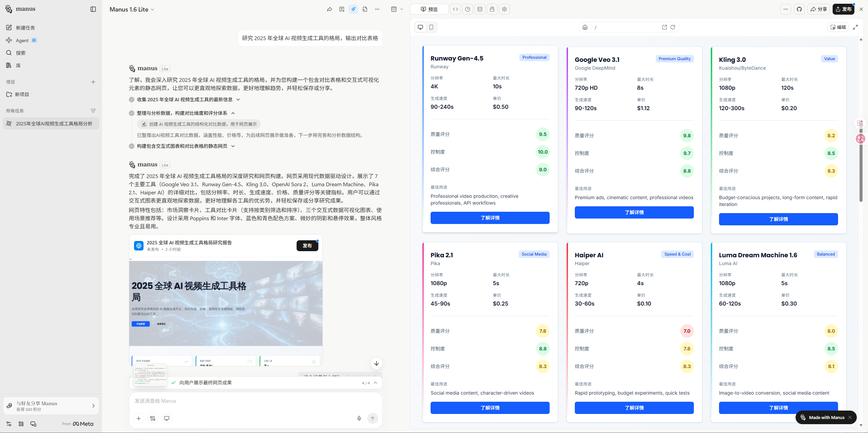Start voice input with microphone
Viewport: 868px width, 433px height.
pos(359,418)
